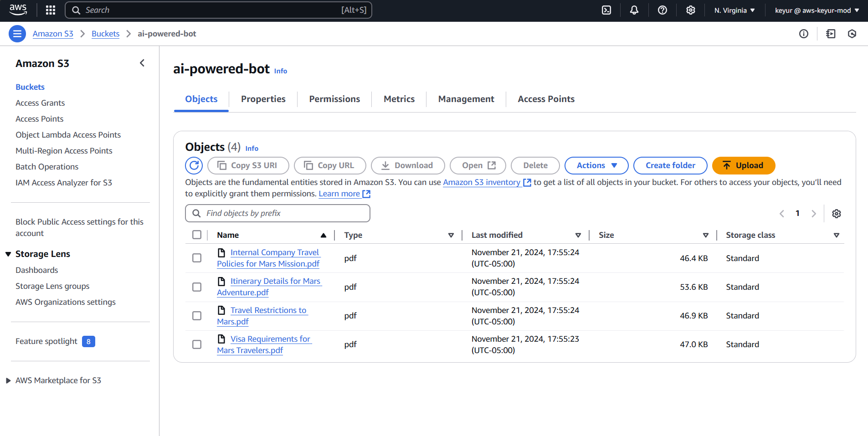This screenshot has height=436, width=868.
Task: Sort by Type column arrow
Action: 451,235
